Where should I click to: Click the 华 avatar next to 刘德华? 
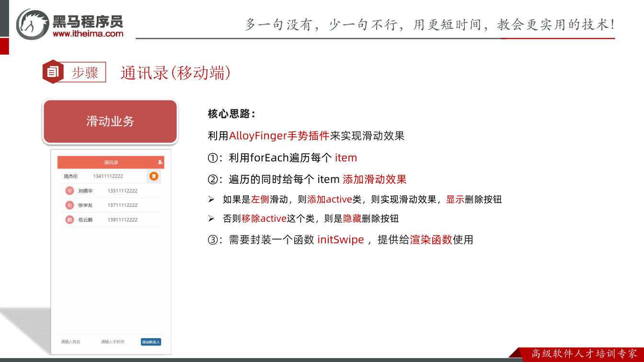tap(70, 191)
